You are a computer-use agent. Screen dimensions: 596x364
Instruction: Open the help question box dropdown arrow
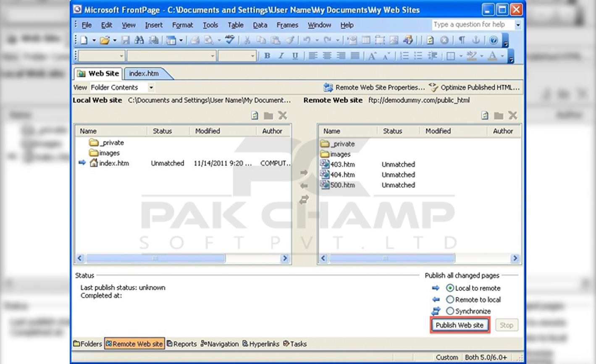point(518,25)
